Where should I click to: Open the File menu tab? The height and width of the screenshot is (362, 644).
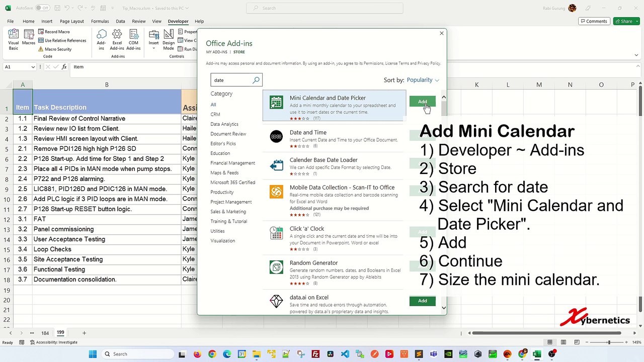[11, 21]
